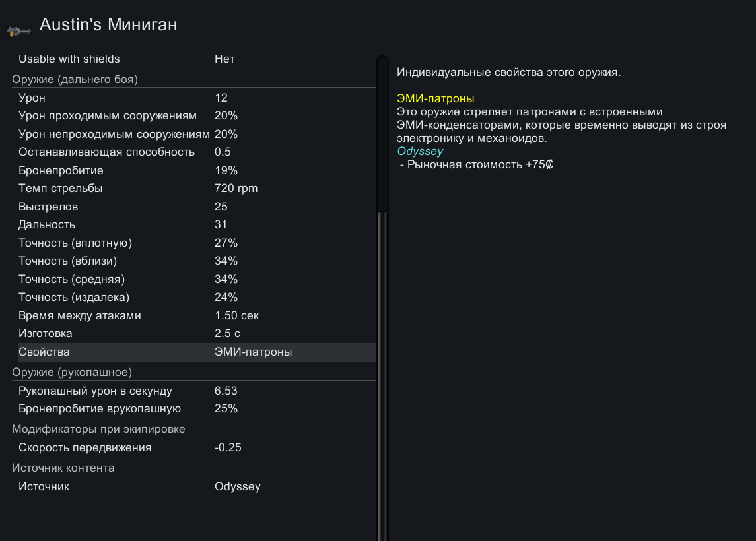The image size is (756, 541).
Task: Click the Бронепробитие врукопашную row
Action: click(x=191, y=409)
